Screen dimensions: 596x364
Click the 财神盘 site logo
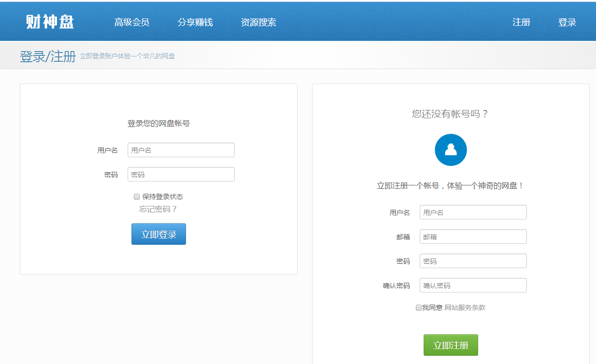pos(50,22)
